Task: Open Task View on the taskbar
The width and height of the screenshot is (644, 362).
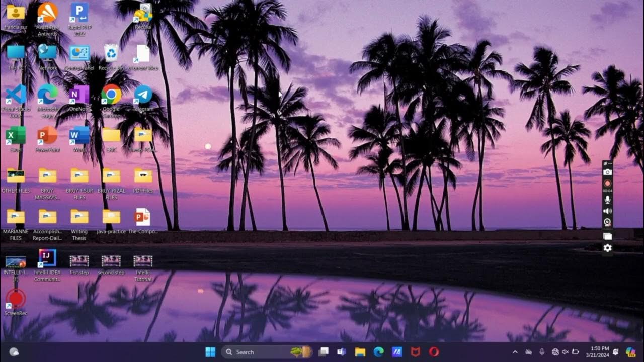Action: pos(324,352)
